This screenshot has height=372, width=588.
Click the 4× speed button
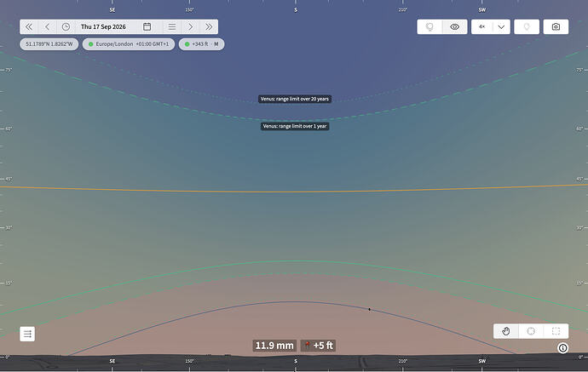[481, 27]
